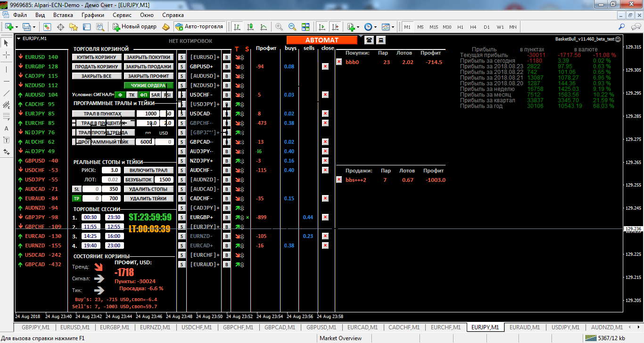Click the РИСК value field showing 3.0

pyautogui.click(x=110, y=170)
